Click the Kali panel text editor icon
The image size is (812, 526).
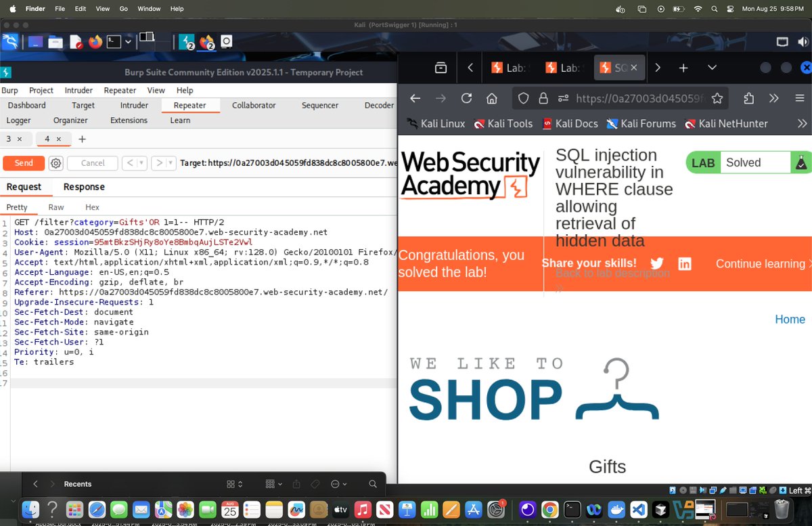click(x=75, y=42)
